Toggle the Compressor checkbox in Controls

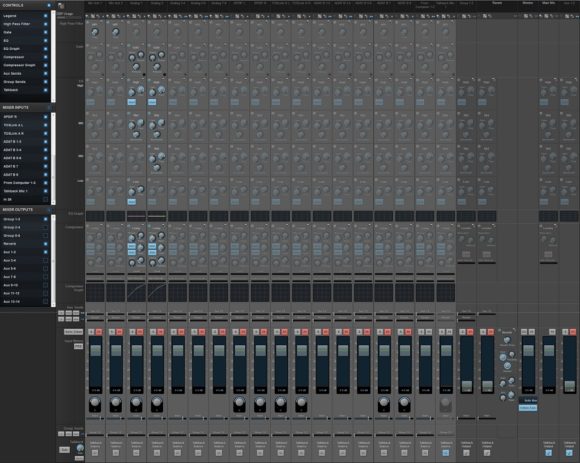coord(45,57)
